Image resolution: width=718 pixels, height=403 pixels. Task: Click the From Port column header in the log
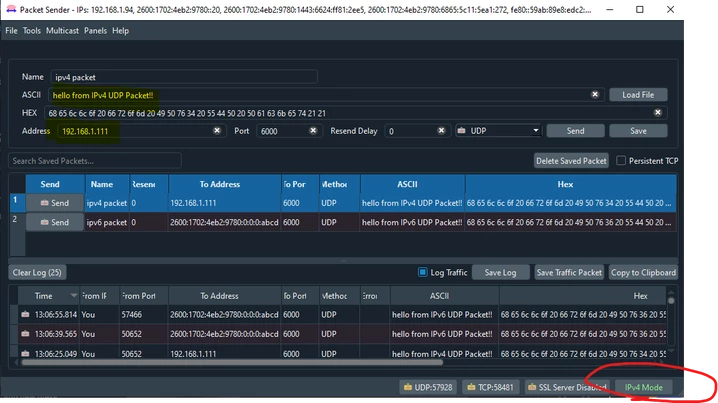point(144,296)
